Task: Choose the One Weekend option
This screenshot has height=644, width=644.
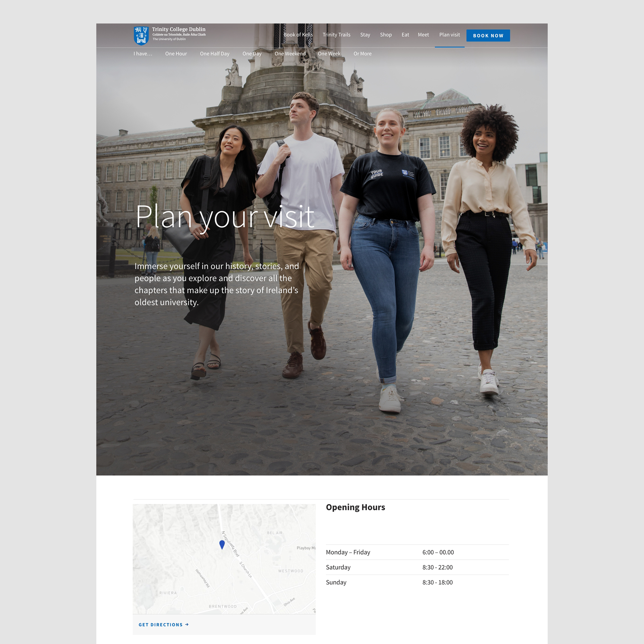Action: click(x=290, y=54)
